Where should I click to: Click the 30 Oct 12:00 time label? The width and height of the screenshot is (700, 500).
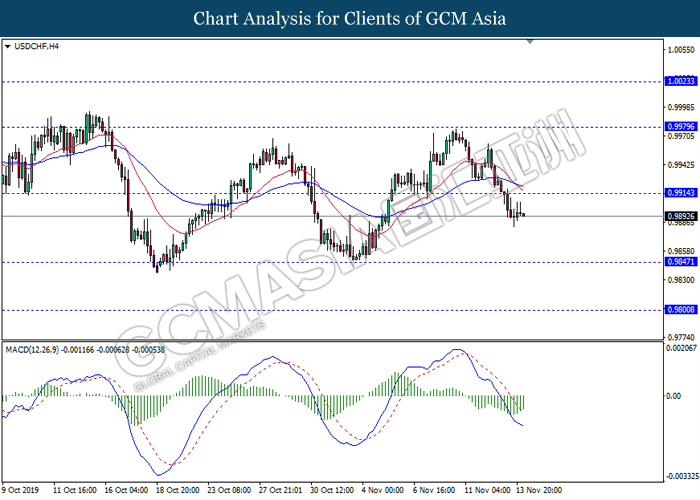tap(332, 490)
